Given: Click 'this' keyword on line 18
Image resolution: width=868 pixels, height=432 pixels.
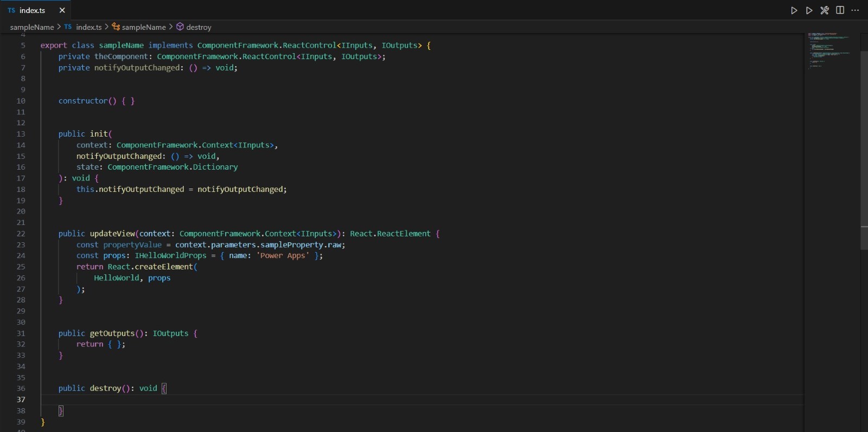Looking at the screenshot, I should 85,189.
